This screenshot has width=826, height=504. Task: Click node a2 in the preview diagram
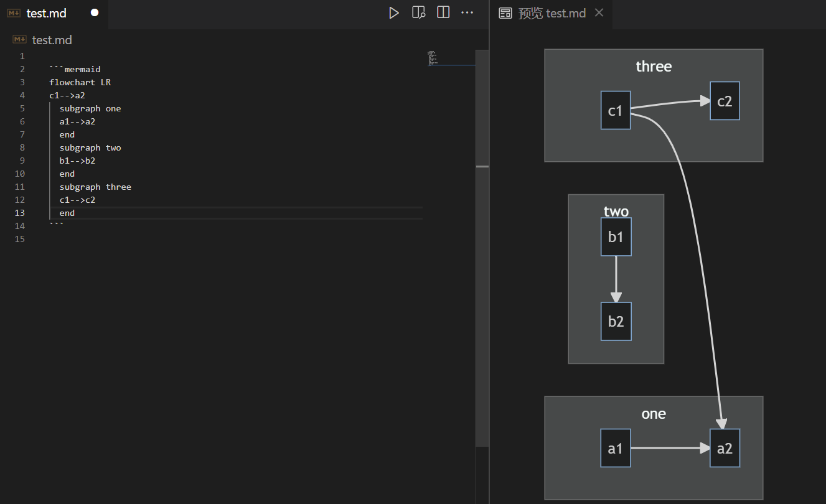click(725, 448)
